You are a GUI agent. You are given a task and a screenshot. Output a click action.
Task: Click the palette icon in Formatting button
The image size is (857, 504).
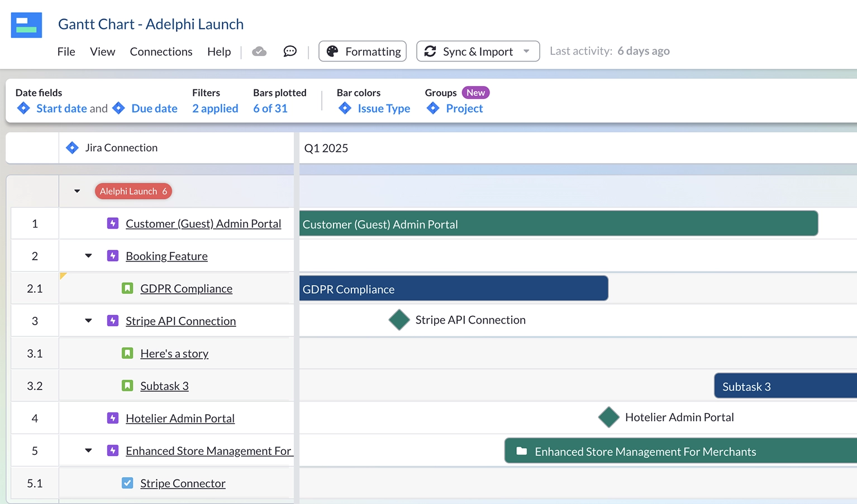332,51
